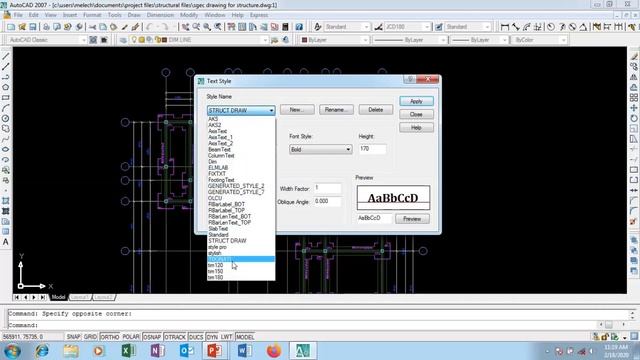Click the Oblique Angle field
640x360 pixels.
[327, 202]
